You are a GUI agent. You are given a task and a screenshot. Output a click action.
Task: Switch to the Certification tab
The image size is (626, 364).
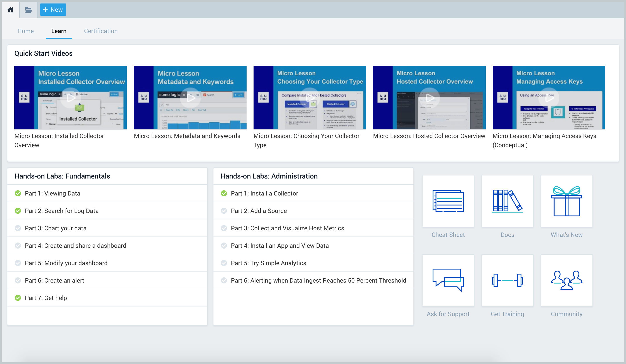coord(101,31)
